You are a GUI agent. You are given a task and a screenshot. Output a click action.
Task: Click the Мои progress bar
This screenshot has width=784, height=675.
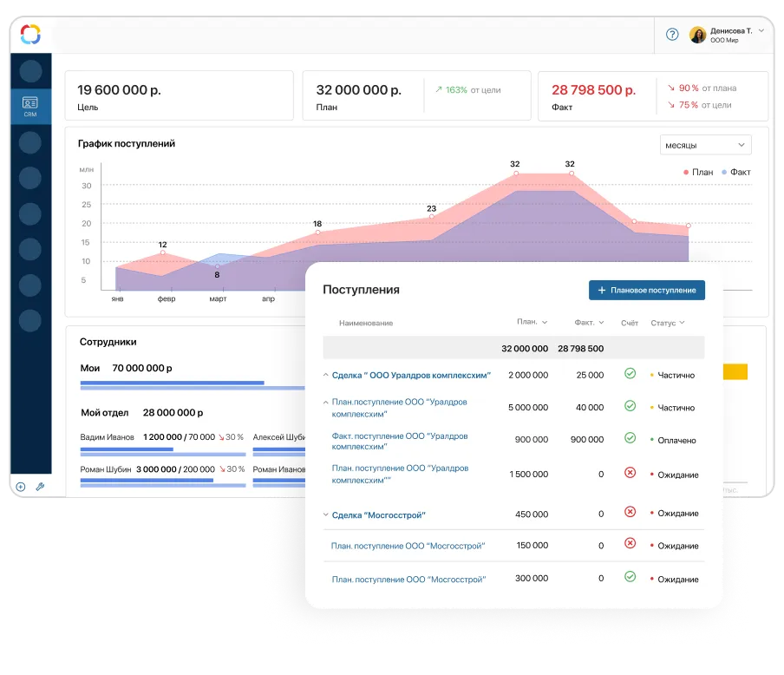[x=173, y=383]
